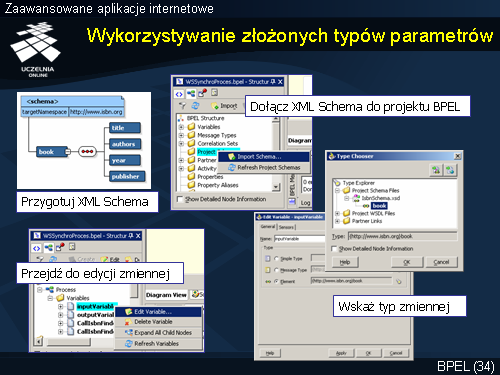Click publisher element in schema diagram
The width and height of the screenshot is (500, 375).
(127, 176)
